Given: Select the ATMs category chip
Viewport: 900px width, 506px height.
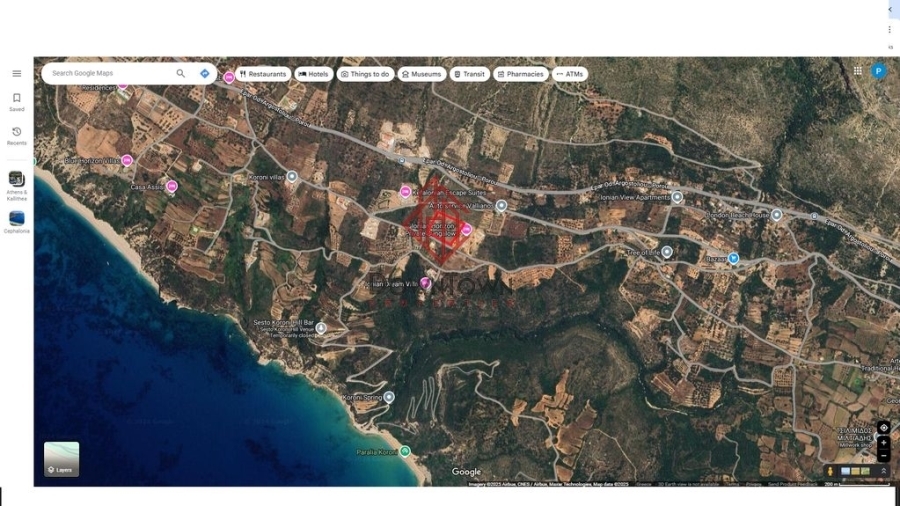Looking at the screenshot, I should (x=569, y=74).
